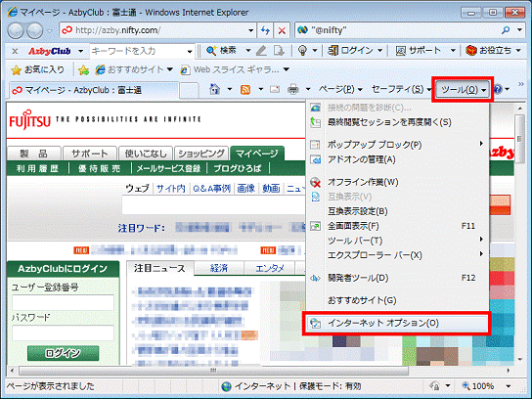The width and height of the screenshot is (532, 399).
Task: Switch to the サポート site tab
Action: pos(90,154)
